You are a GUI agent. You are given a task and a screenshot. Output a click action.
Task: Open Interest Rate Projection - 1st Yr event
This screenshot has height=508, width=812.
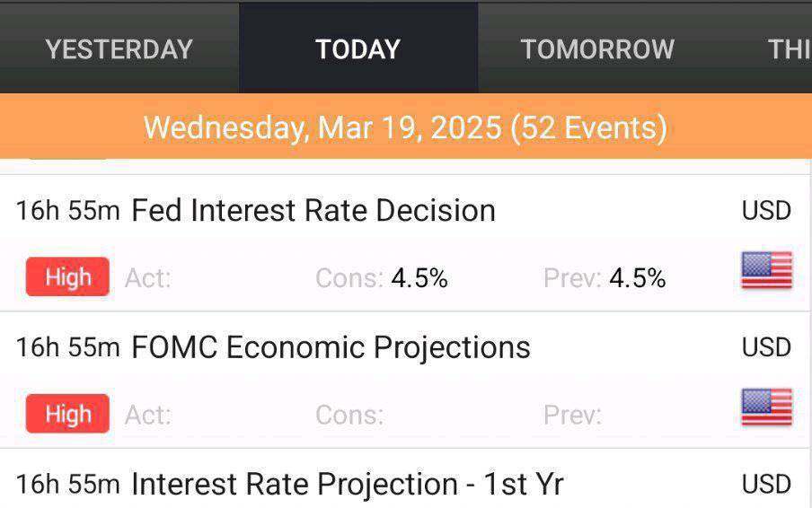pyautogui.click(x=405, y=478)
